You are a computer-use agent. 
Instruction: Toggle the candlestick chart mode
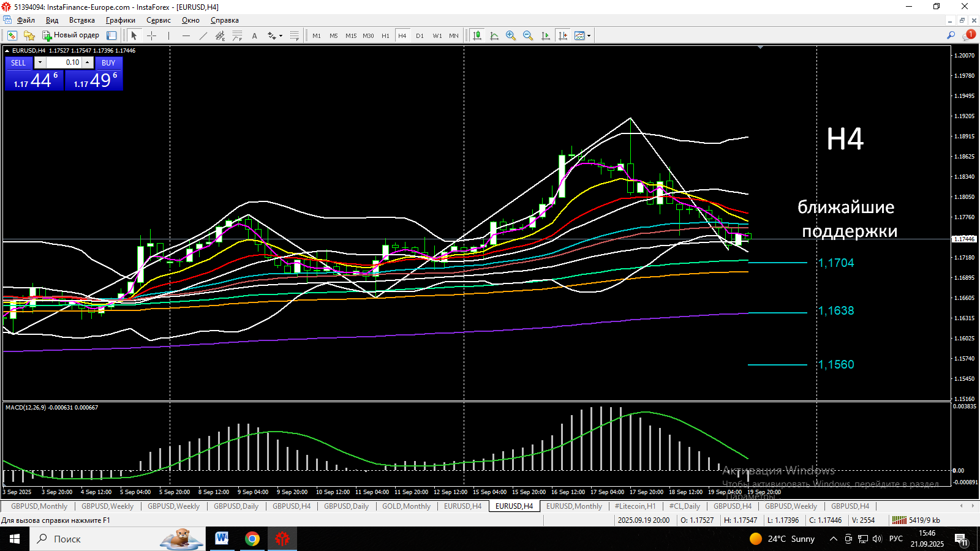click(x=477, y=36)
